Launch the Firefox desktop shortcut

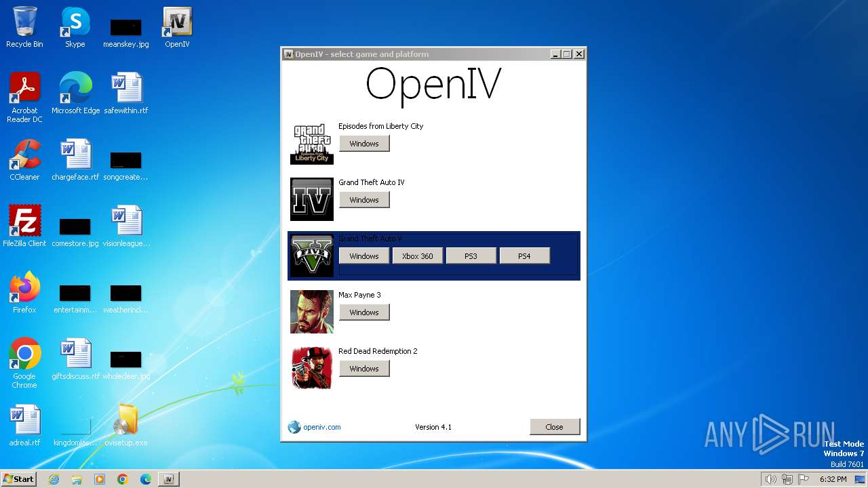click(24, 292)
